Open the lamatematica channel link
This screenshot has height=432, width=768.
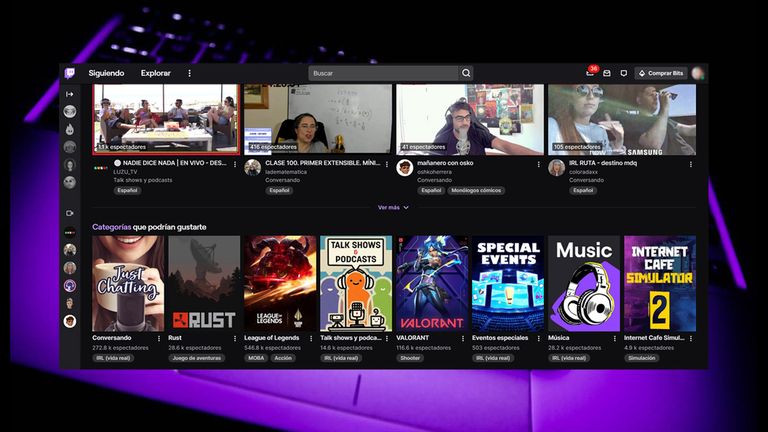pyautogui.click(x=286, y=172)
